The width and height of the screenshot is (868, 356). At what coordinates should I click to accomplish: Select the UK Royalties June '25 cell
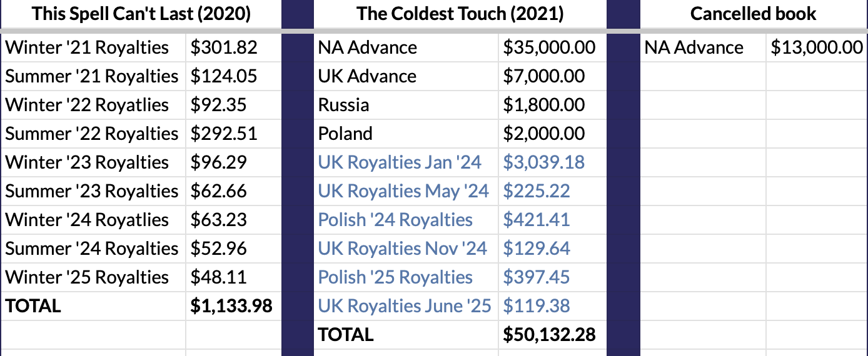tap(405, 306)
